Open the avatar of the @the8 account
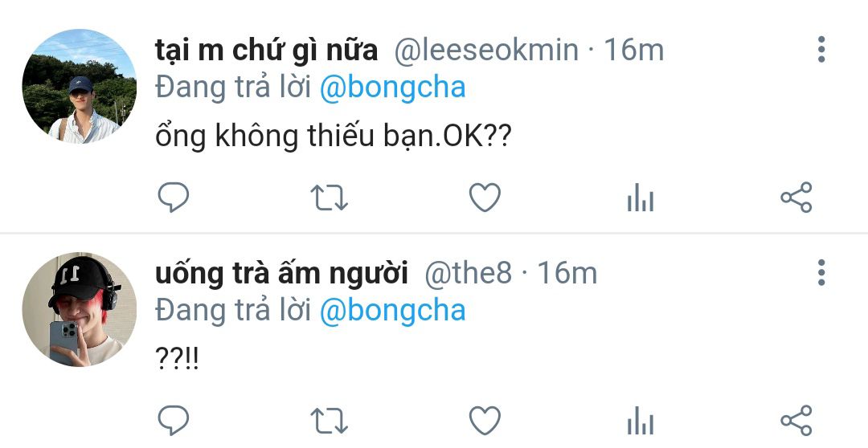This screenshot has width=868, height=448. [x=79, y=310]
